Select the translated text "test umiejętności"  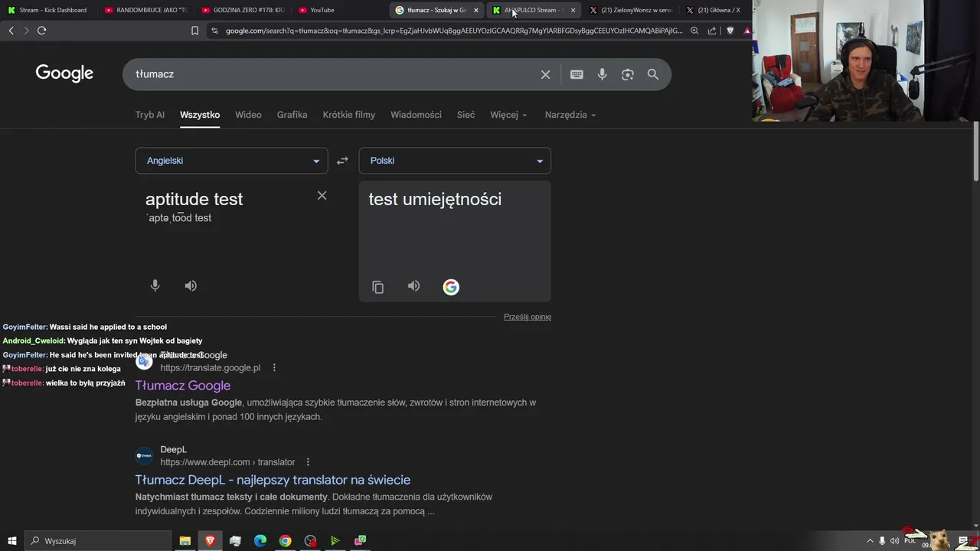435,199
